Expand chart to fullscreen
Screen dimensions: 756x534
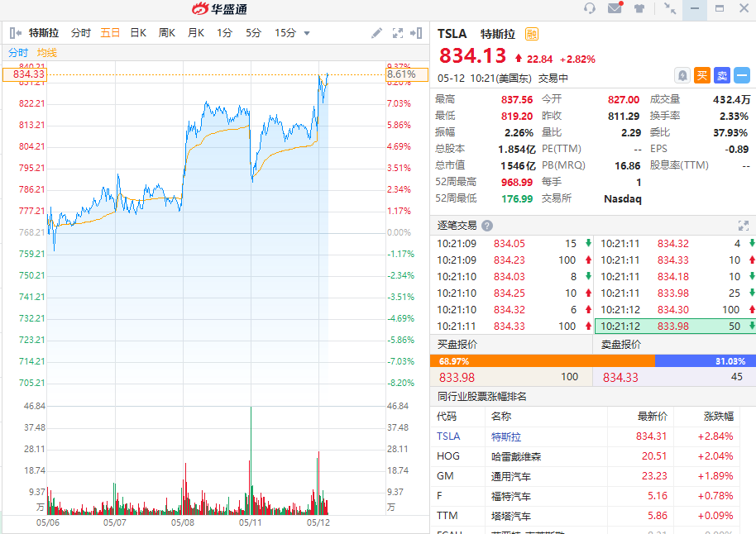397,33
